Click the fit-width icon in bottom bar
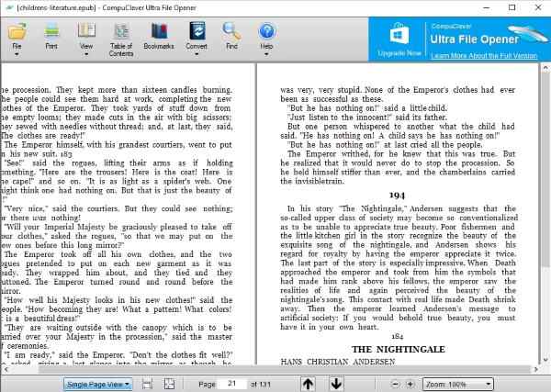551x392 pixels. coord(147,384)
